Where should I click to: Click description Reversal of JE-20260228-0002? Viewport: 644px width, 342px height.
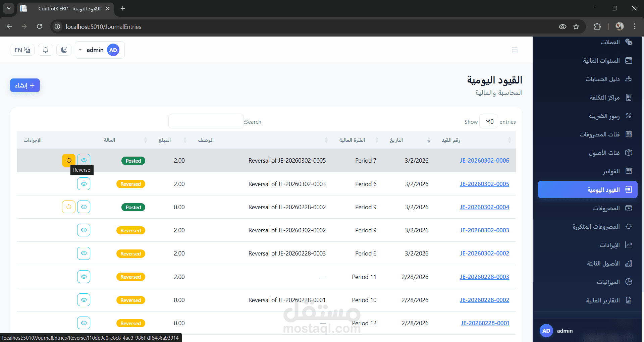coord(287,207)
